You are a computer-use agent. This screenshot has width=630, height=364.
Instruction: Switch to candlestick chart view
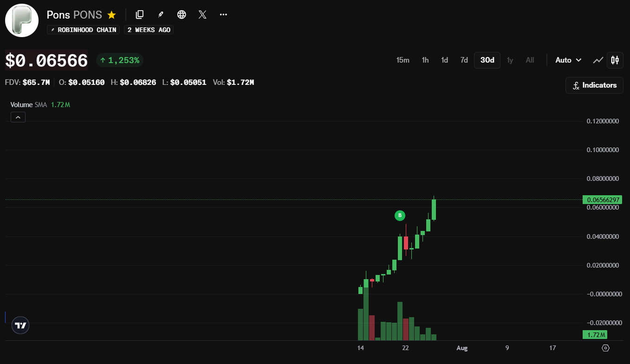615,60
